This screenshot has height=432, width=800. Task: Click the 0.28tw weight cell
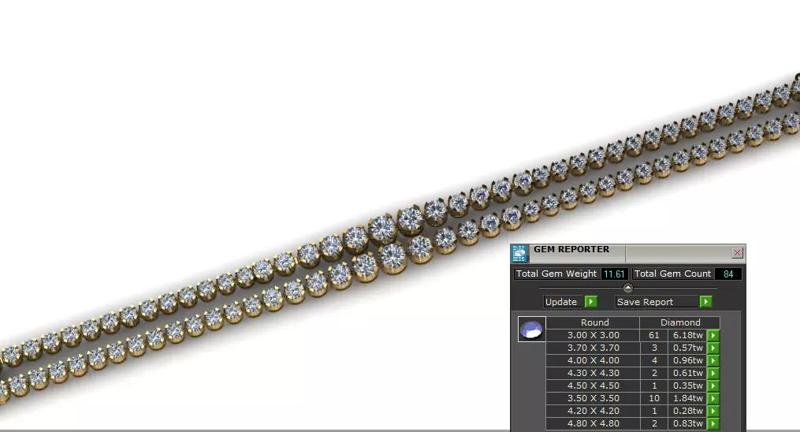(x=688, y=411)
